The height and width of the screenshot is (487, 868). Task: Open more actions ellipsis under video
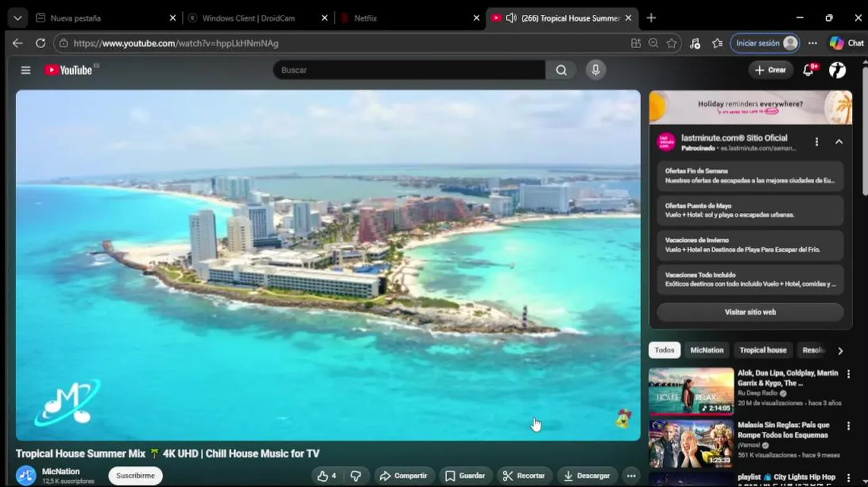point(631,476)
